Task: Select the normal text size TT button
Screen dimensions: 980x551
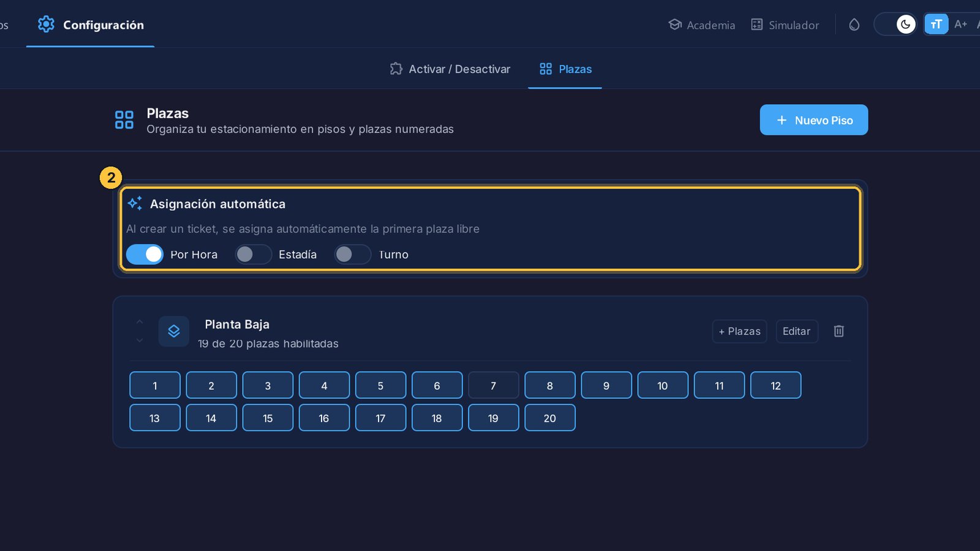Action: (936, 25)
